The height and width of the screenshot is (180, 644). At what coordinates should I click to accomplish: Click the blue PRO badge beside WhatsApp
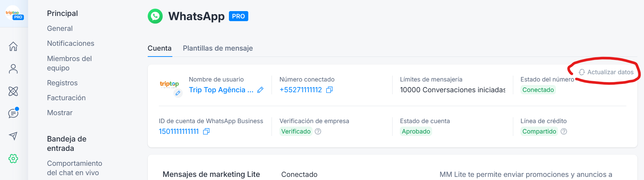pos(239,16)
